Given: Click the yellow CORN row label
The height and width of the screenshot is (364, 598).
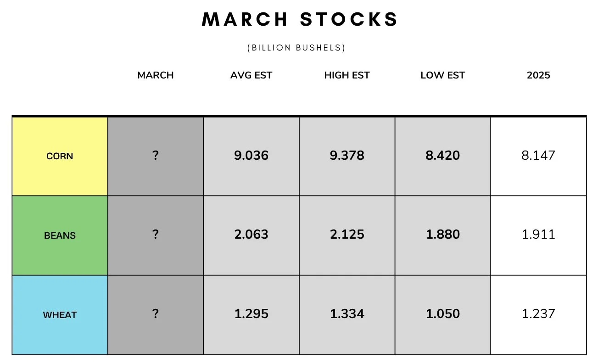Looking at the screenshot, I should click(x=60, y=156).
